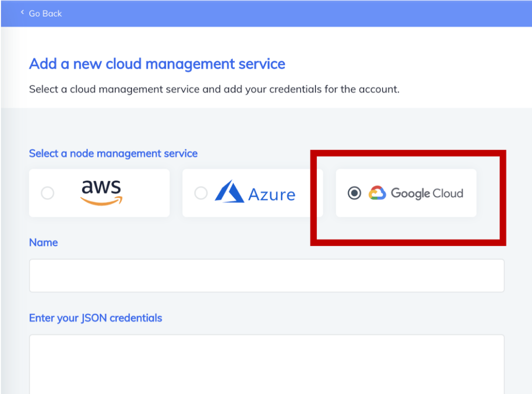The image size is (532, 394).
Task: Click the Select a node management service label
Action: coord(113,153)
